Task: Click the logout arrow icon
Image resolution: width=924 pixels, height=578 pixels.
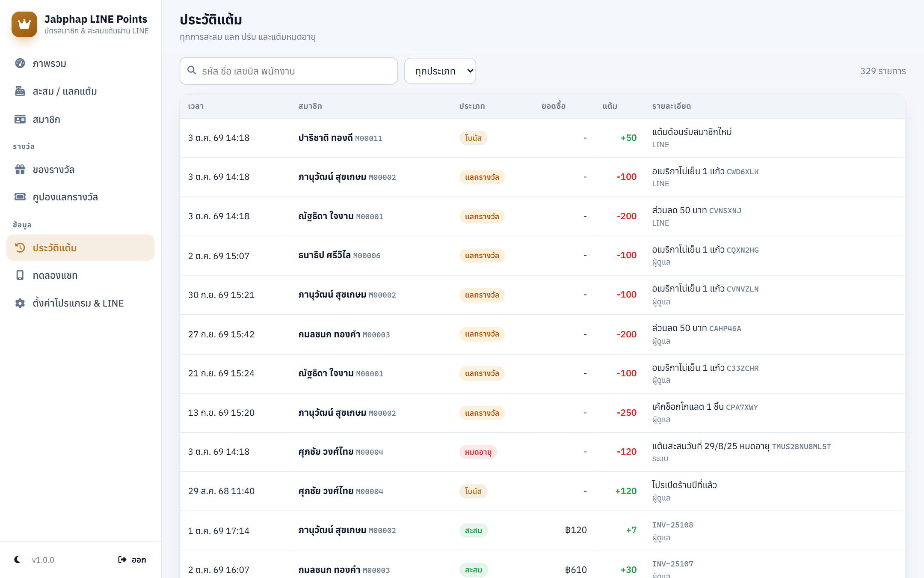Action: coord(122,560)
